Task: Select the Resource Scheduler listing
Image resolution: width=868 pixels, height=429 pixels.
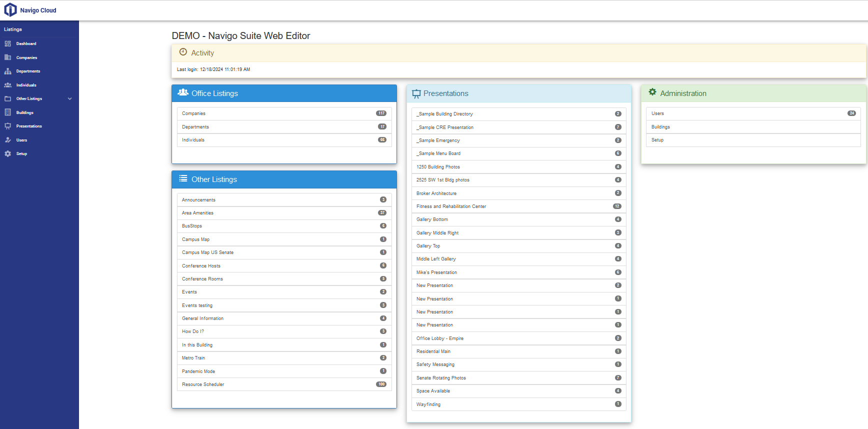Action: point(284,384)
